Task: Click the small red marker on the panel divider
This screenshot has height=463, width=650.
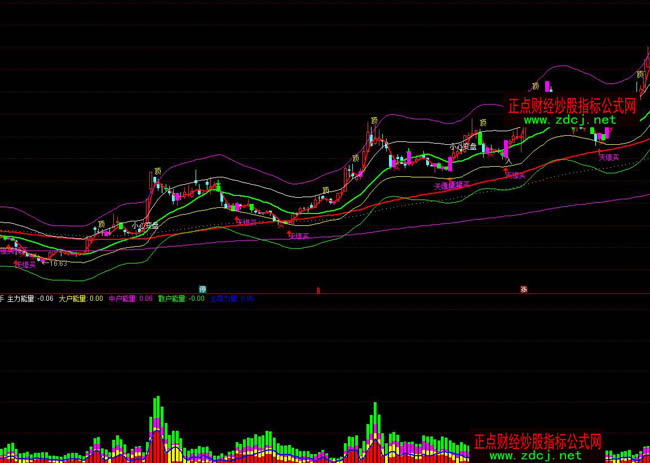Action: 318,289
